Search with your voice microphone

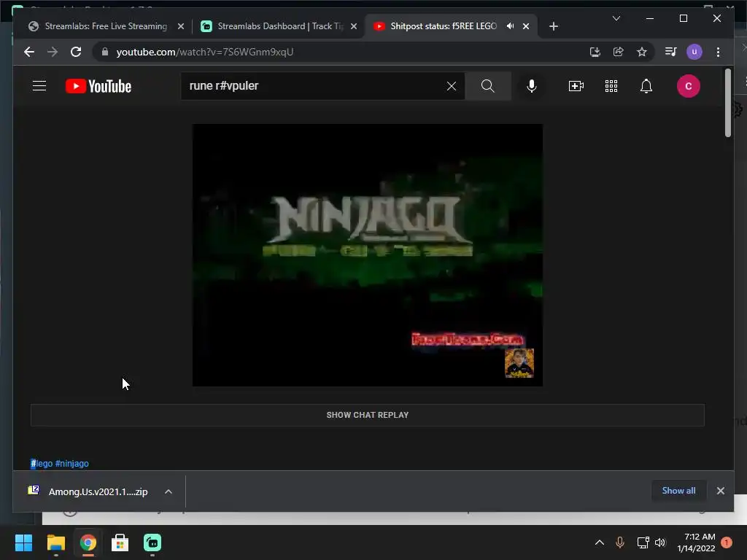532,86
